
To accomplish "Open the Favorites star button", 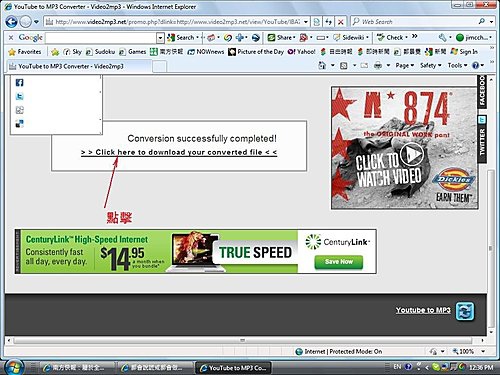I will (25, 52).
